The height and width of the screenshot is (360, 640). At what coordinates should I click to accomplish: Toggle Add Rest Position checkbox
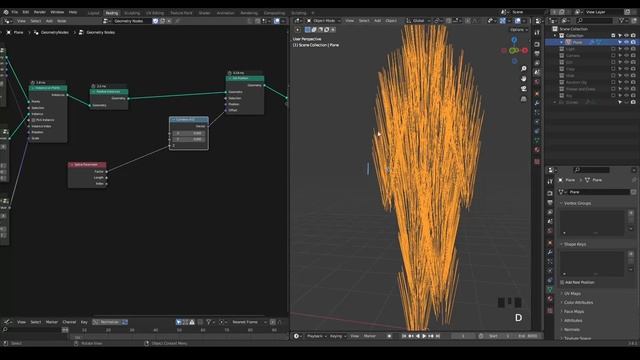[562, 282]
